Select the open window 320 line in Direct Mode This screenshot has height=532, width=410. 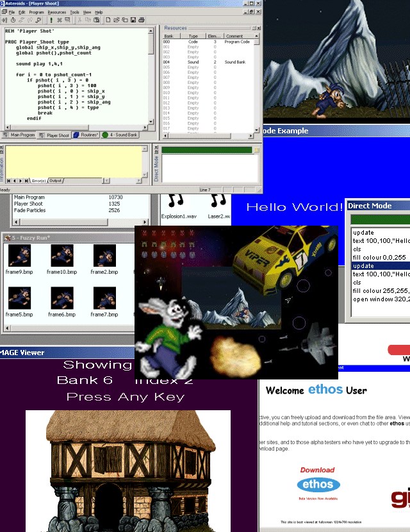pyautogui.click(x=380, y=299)
